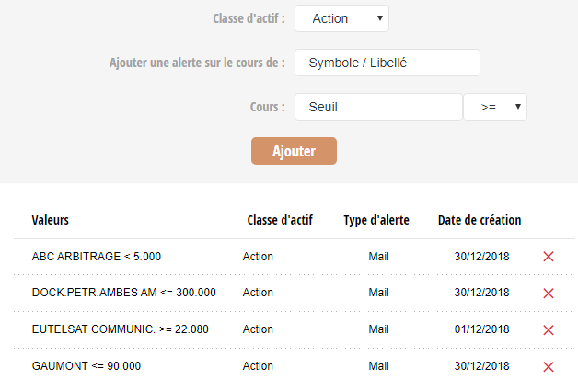Click the Classe d'actif column header
Screen dimensions: 578x392
pyautogui.click(x=280, y=220)
